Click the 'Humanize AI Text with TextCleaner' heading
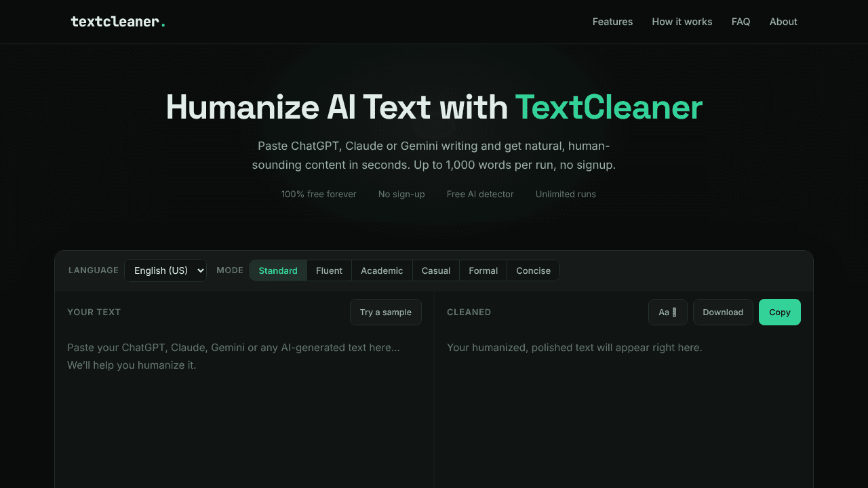The width and height of the screenshot is (868, 488). (x=434, y=107)
